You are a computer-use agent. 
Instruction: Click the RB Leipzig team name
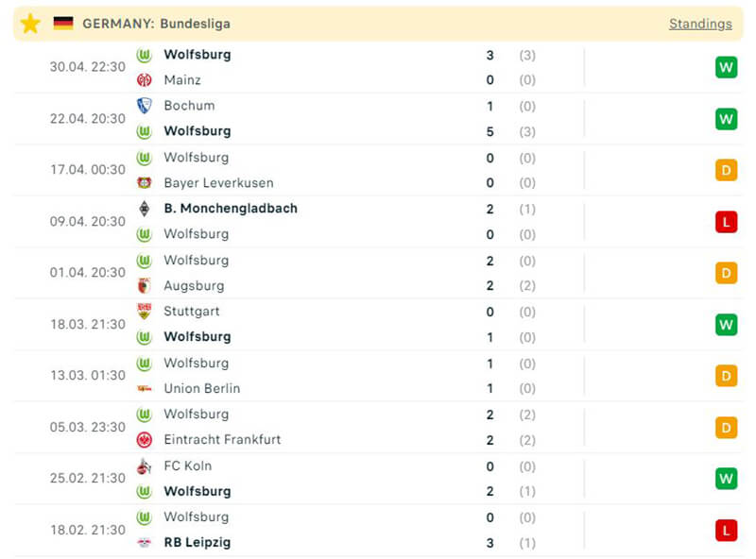(197, 543)
